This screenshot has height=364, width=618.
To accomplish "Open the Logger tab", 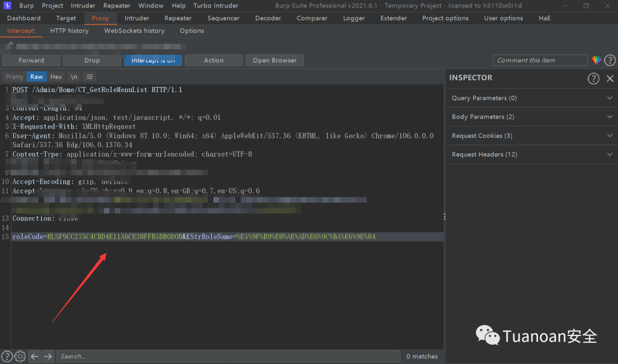I will 354,18.
